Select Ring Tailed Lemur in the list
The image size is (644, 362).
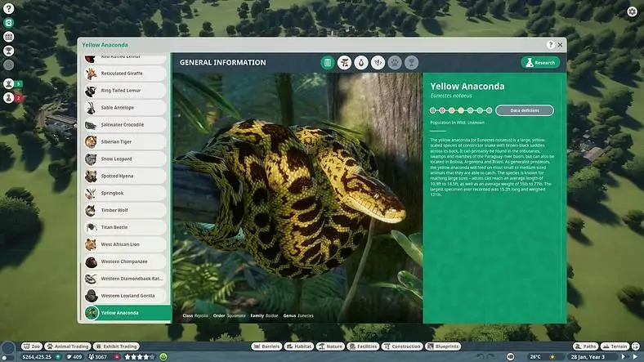tap(125, 90)
